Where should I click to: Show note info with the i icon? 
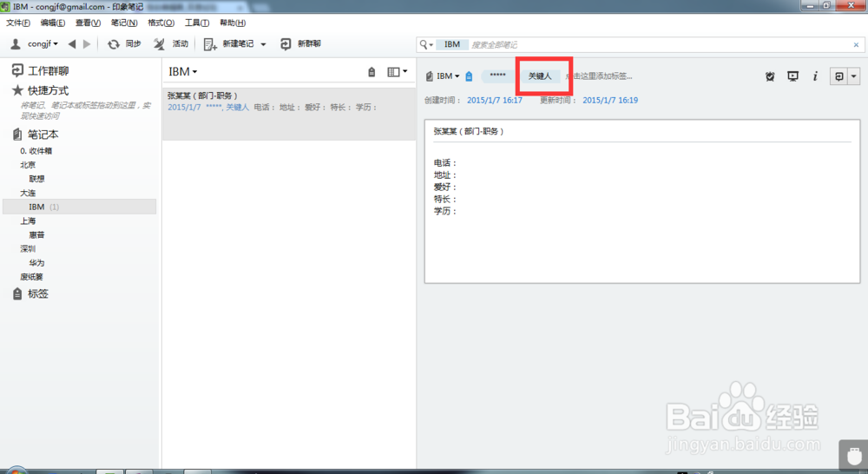(x=815, y=76)
